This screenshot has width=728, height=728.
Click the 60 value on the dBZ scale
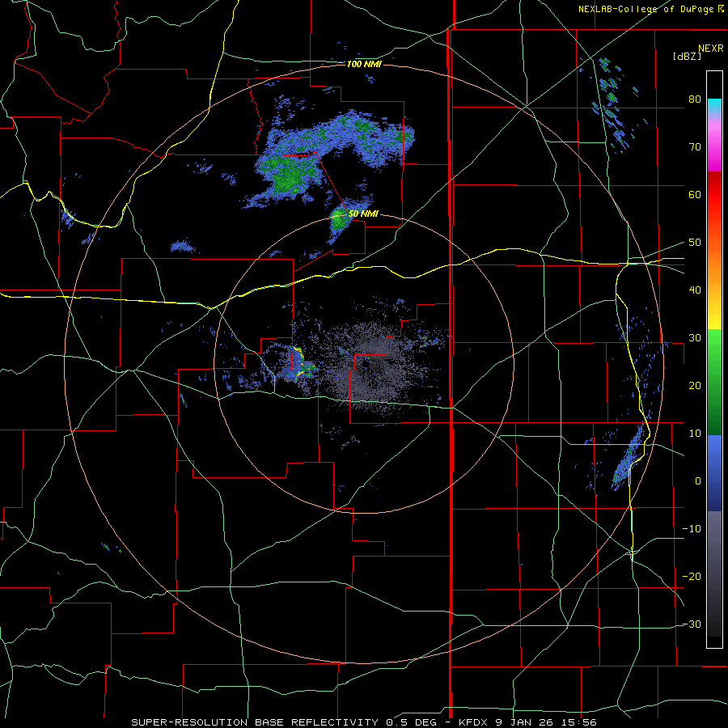(x=695, y=194)
